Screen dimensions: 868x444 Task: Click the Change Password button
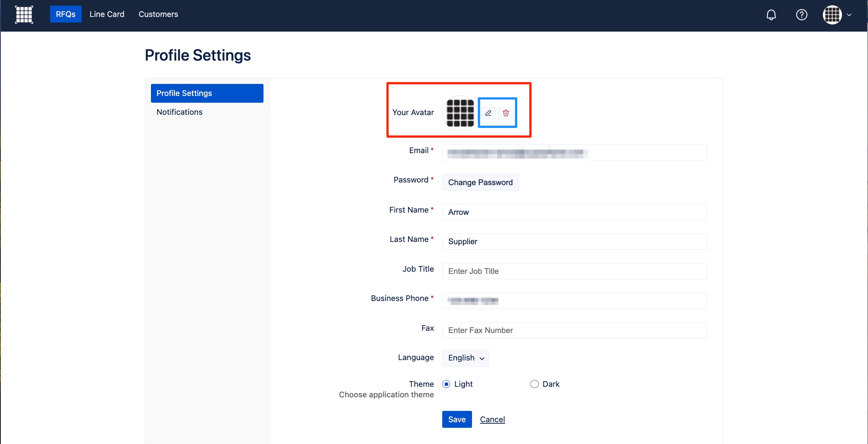tap(480, 182)
